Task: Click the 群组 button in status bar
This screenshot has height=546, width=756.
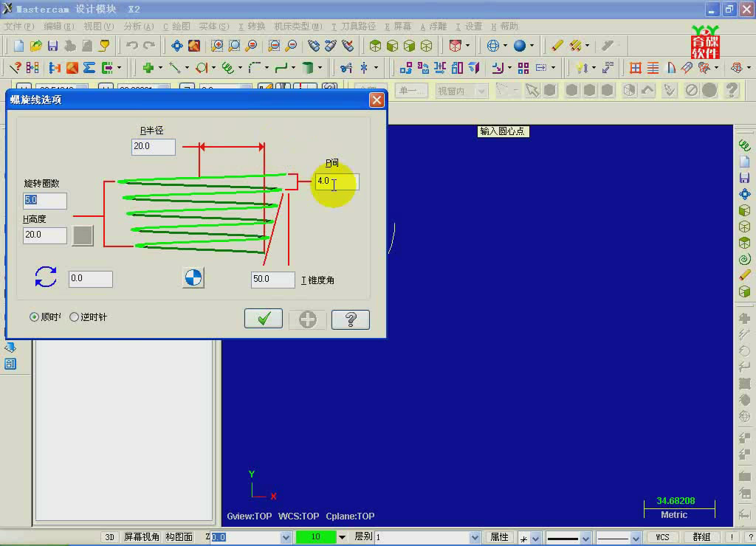Action: click(701, 537)
